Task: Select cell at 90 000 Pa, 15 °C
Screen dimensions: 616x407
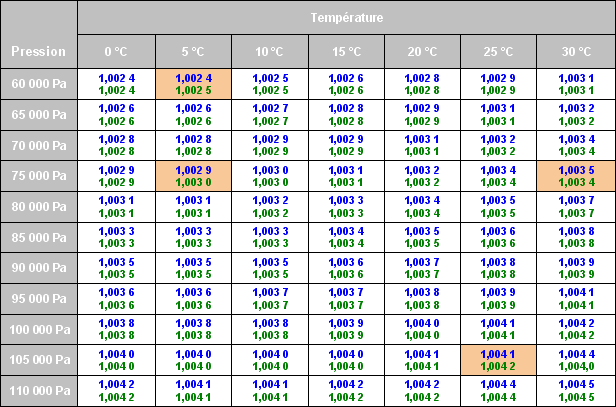Action: [345, 268]
